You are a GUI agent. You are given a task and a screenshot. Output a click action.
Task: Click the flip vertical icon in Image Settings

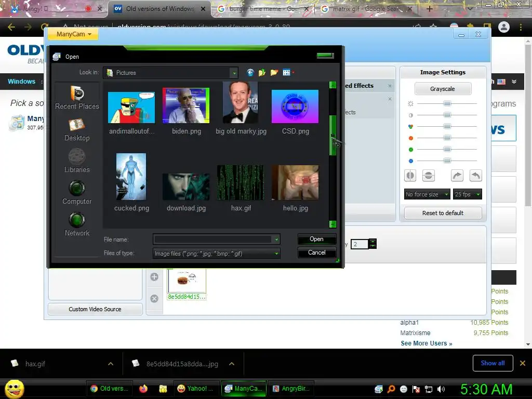coord(429,176)
